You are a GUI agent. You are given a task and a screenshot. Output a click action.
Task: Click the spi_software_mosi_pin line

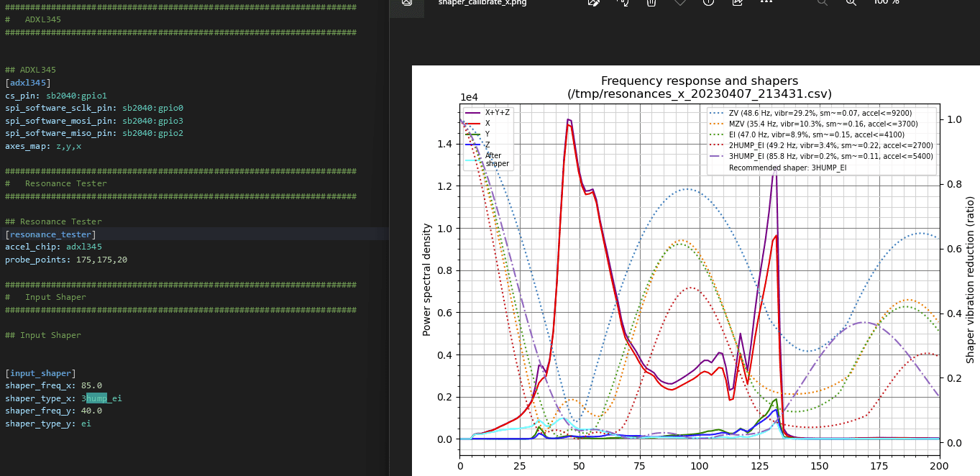(94, 121)
